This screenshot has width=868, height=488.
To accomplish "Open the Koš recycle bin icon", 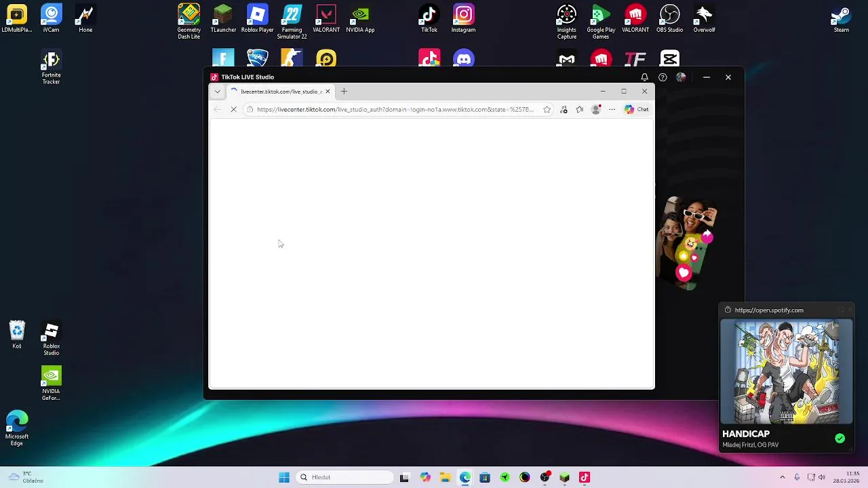I will point(17,335).
